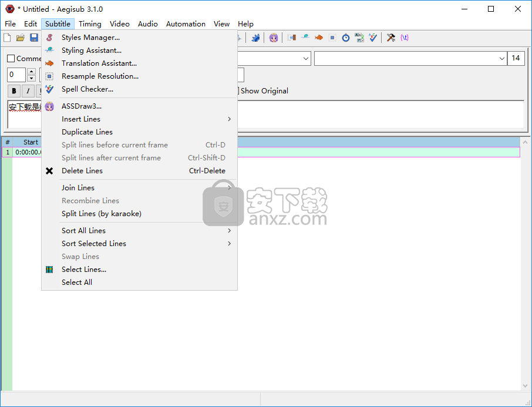Click grid scrollbar down arrow

coord(525,386)
